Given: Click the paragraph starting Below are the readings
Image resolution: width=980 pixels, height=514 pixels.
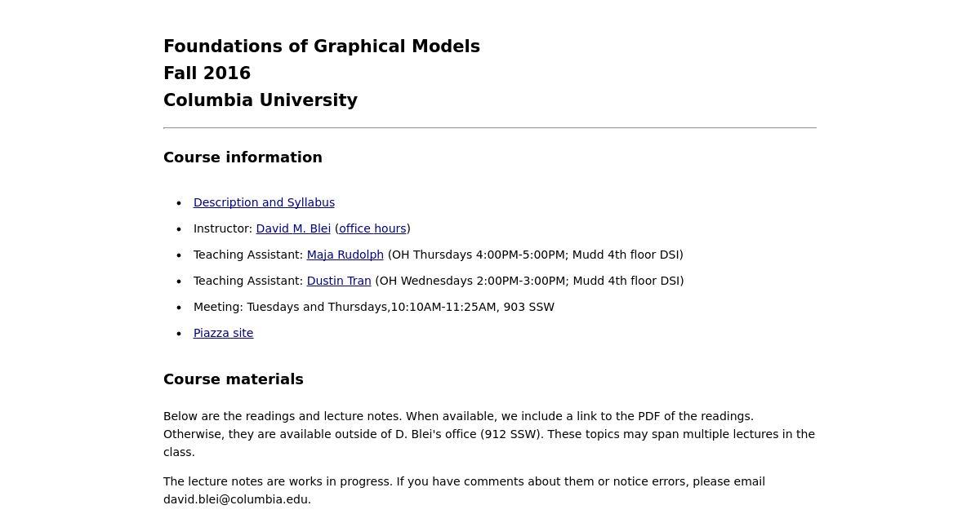Looking at the screenshot, I should (490, 434).
